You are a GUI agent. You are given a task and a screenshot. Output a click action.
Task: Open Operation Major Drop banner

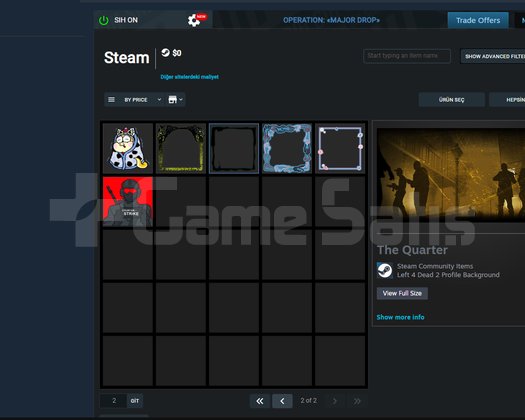click(331, 20)
